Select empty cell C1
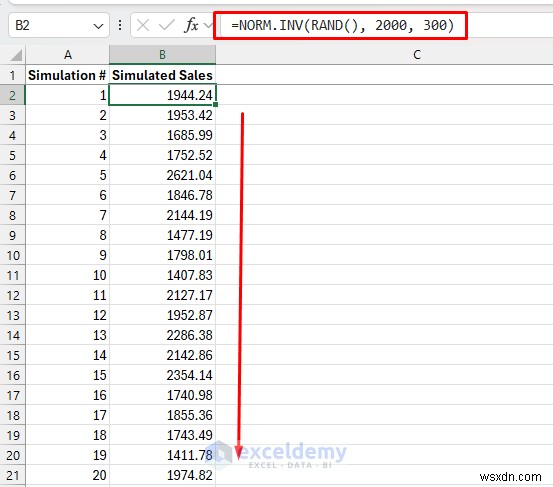The image size is (553, 487). (384, 75)
